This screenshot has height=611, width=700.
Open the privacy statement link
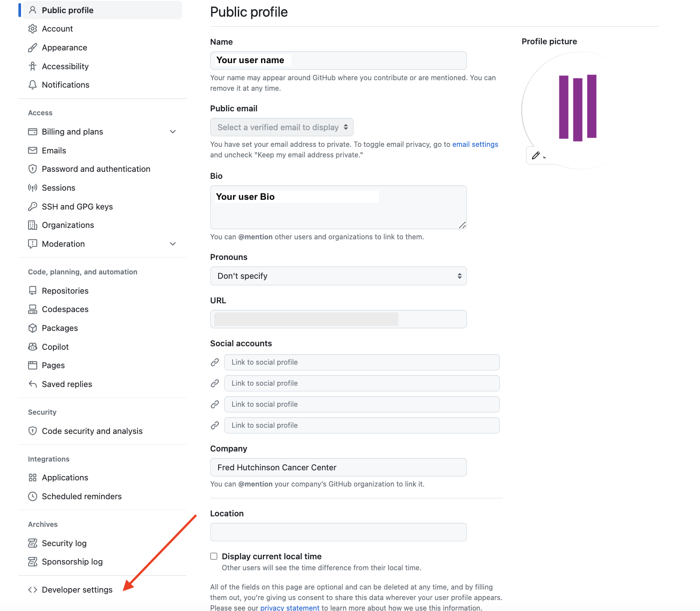point(290,607)
